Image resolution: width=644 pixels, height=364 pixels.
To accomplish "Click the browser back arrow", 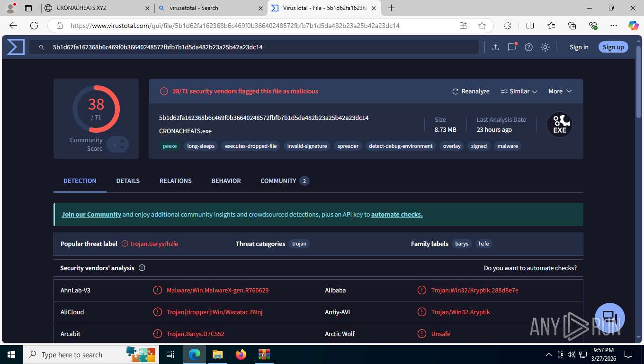I will click(x=13, y=26).
